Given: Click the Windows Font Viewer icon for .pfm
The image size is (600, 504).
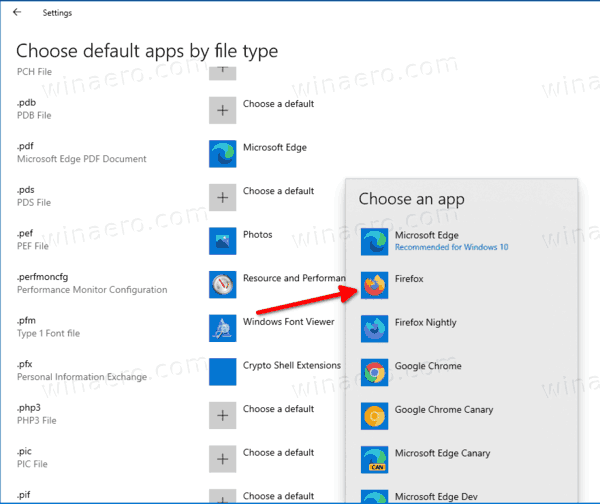Looking at the screenshot, I should [222, 328].
